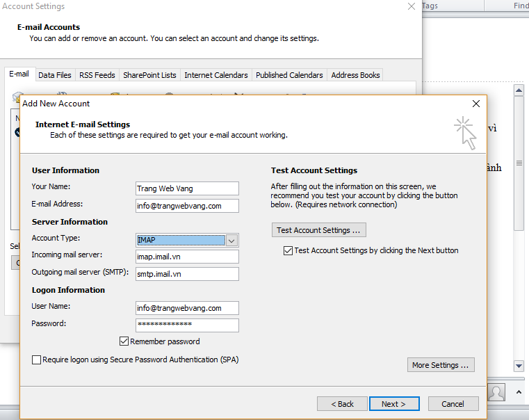Uncheck Test Account Settings on Next option
529x420 pixels.
(288, 250)
